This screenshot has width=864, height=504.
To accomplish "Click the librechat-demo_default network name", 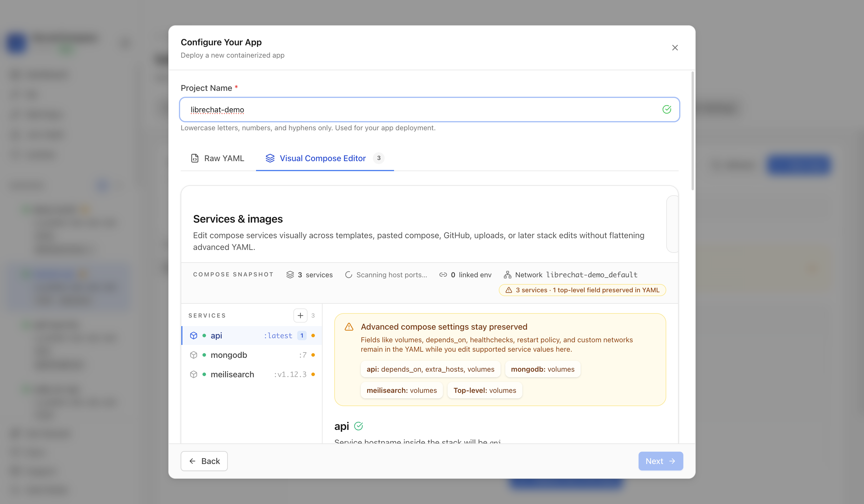I will (591, 275).
